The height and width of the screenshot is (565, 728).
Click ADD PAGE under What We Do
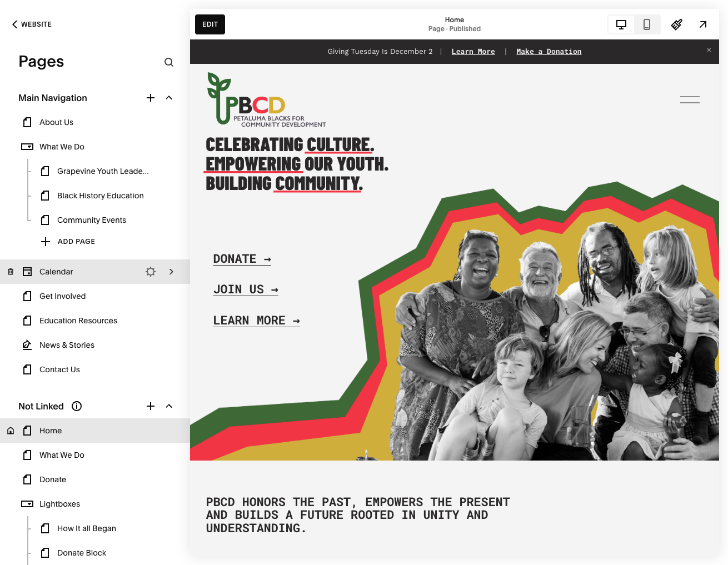[x=76, y=242]
